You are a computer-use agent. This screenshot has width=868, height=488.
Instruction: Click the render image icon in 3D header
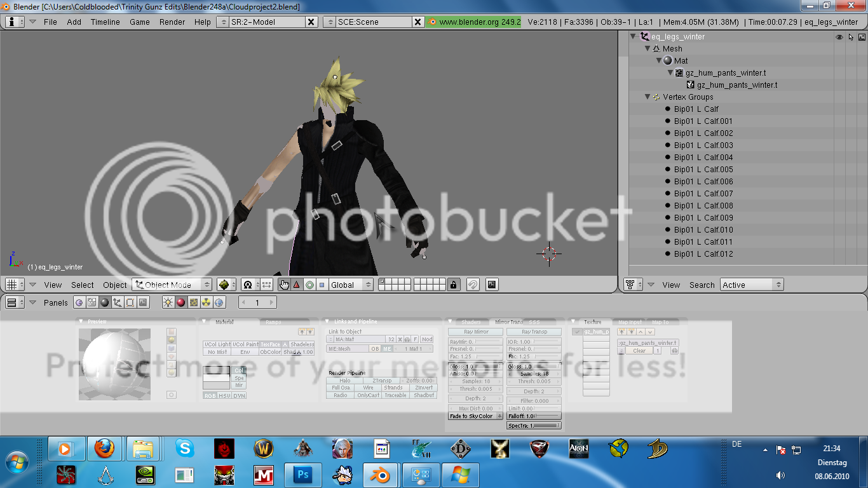tap(492, 285)
